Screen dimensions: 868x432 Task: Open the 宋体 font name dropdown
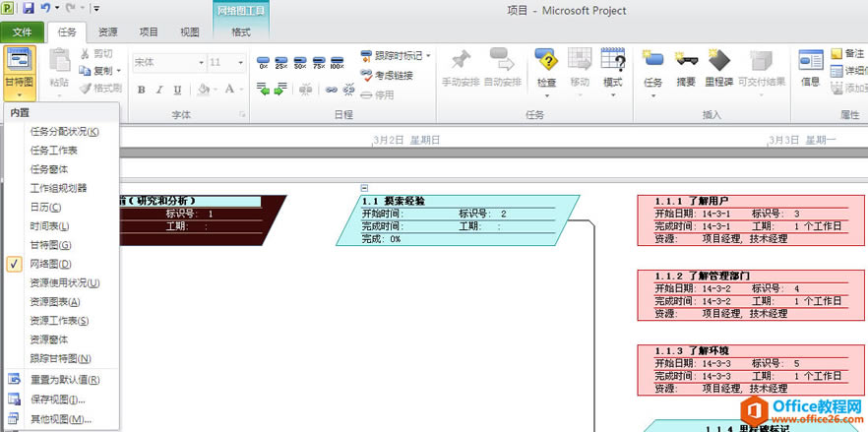click(x=201, y=63)
